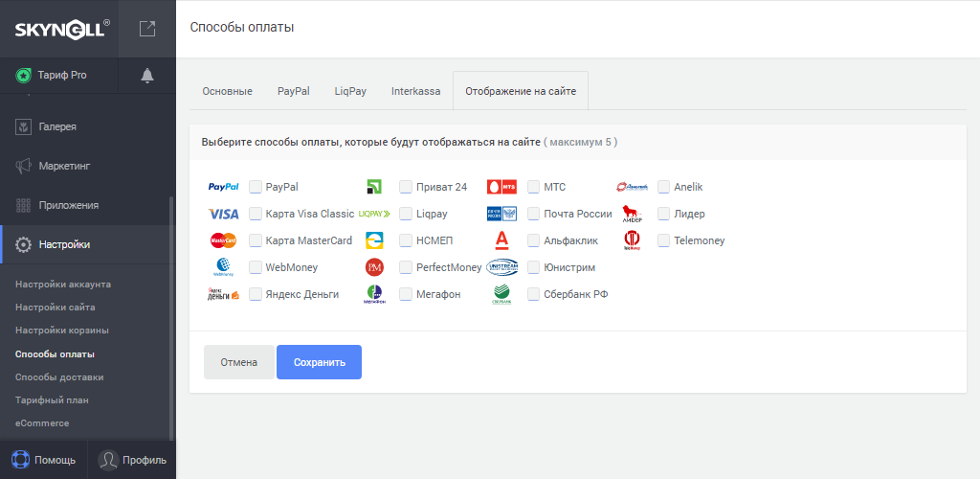This screenshot has width=980, height=479.
Task: Switch to the Основные tab
Action: [x=227, y=92]
